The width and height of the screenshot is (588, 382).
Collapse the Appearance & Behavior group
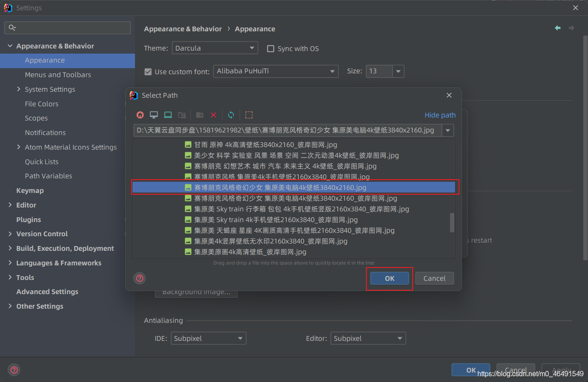(x=10, y=46)
